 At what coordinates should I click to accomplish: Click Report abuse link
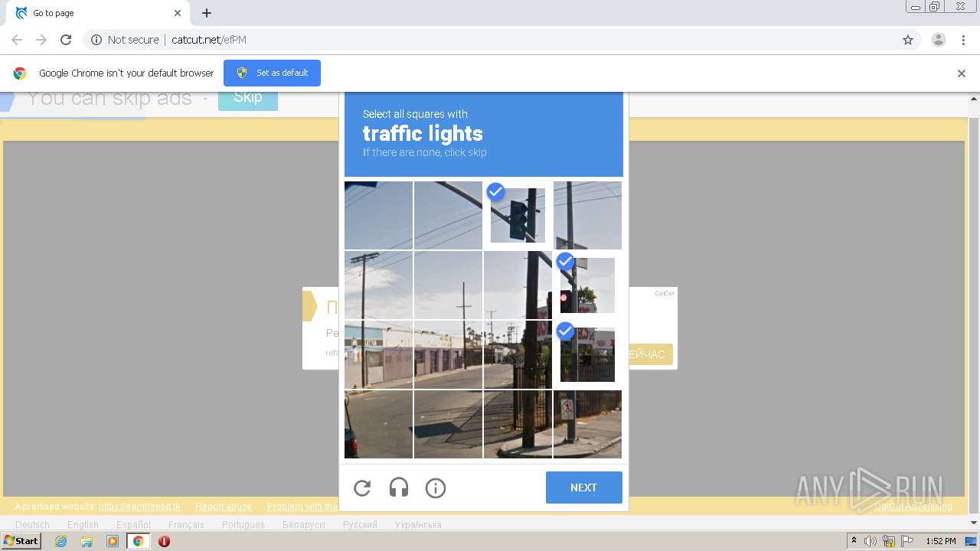(x=224, y=507)
